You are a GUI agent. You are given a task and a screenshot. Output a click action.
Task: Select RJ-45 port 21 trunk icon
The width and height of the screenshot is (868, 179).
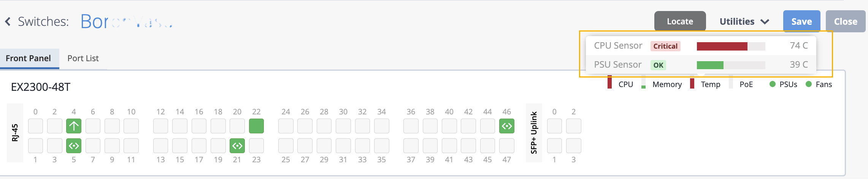237,146
